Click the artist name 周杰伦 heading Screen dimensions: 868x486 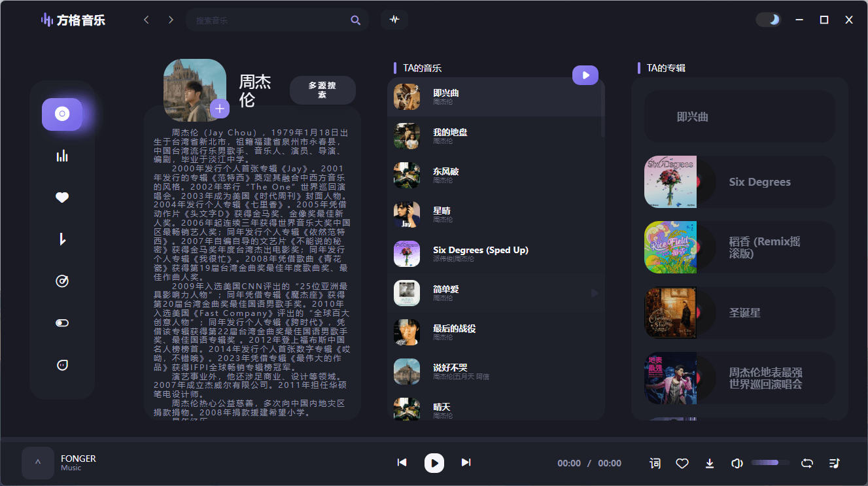click(x=255, y=90)
